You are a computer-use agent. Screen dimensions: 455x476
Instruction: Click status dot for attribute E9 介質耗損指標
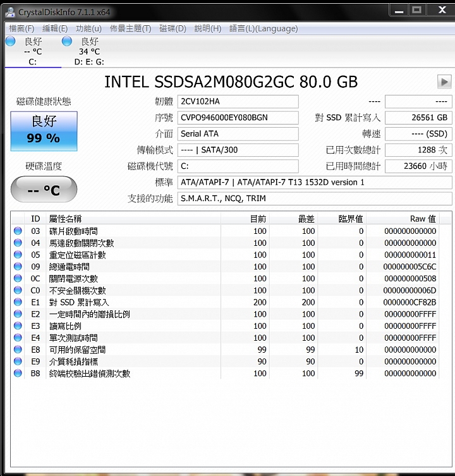pyautogui.click(x=18, y=361)
